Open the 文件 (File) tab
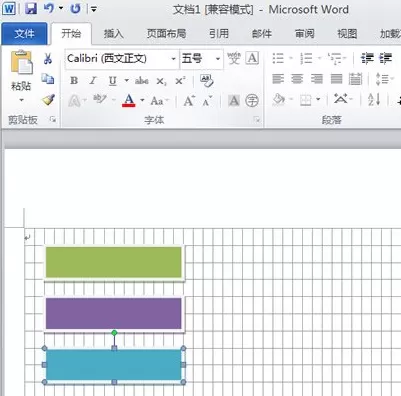This screenshot has height=396, width=401. point(24,34)
